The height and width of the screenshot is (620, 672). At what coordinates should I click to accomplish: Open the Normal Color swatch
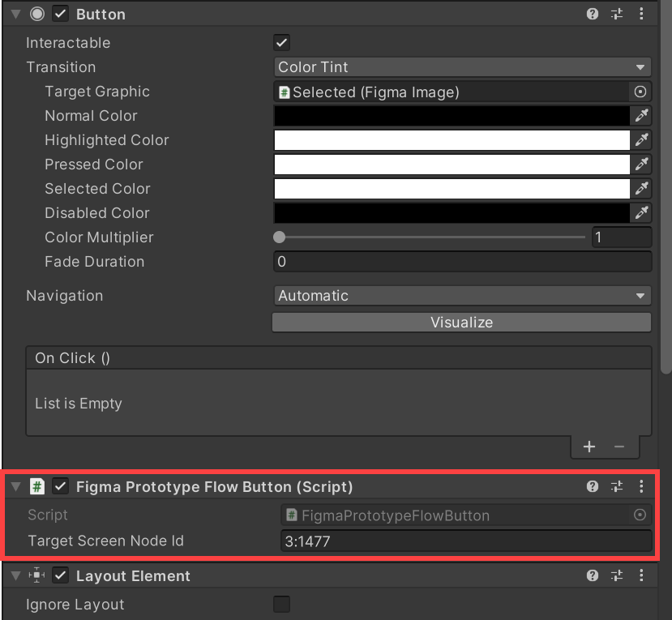tap(452, 116)
